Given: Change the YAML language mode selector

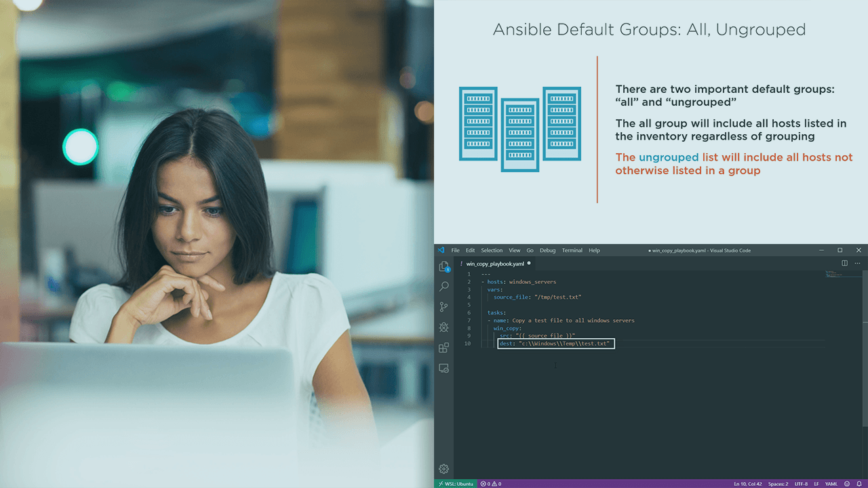Looking at the screenshot, I should (831, 483).
